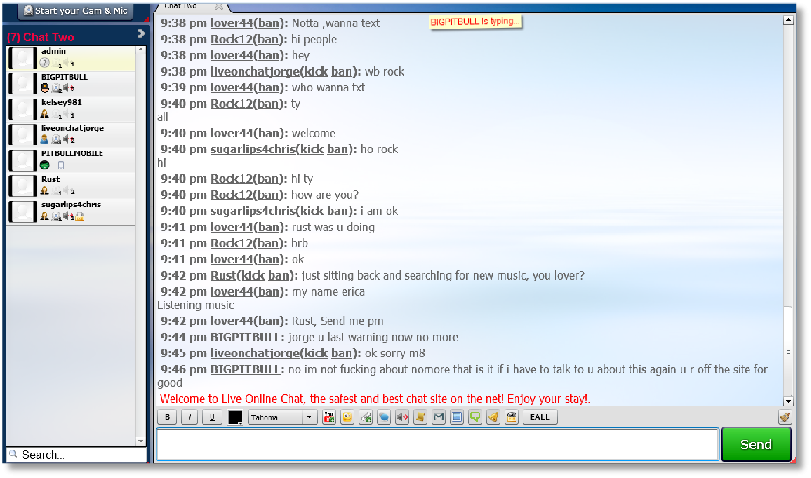
Task: Collapse user list with Chat Two arrow
Action: click(141, 34)
